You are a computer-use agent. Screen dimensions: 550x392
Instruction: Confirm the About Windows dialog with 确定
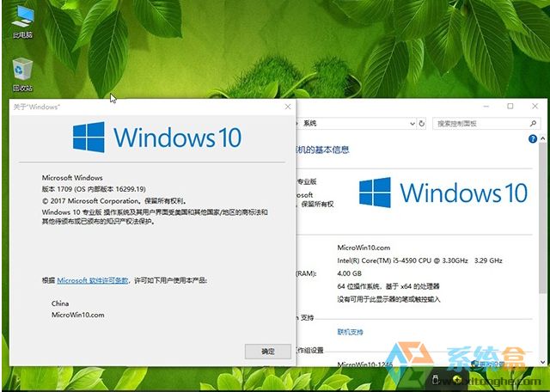[267, 352]
